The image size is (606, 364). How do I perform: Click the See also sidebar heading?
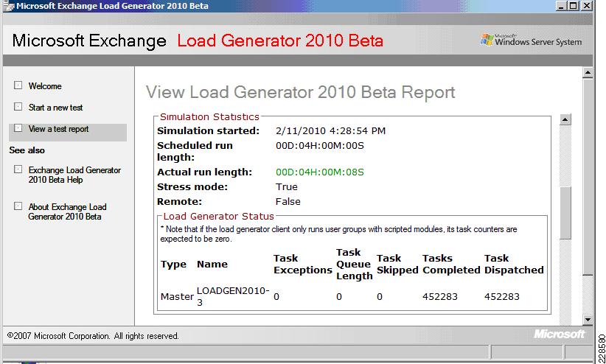[x=27, y=150]
